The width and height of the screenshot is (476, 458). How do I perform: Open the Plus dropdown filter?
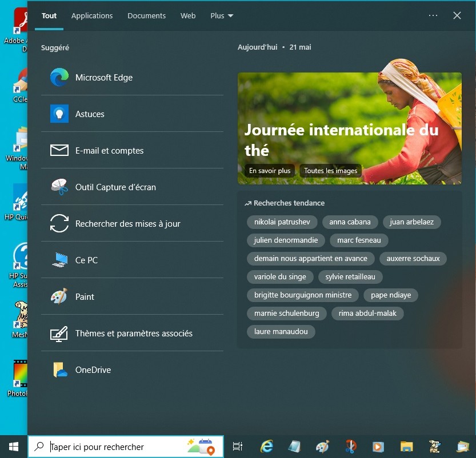[222, 16]
